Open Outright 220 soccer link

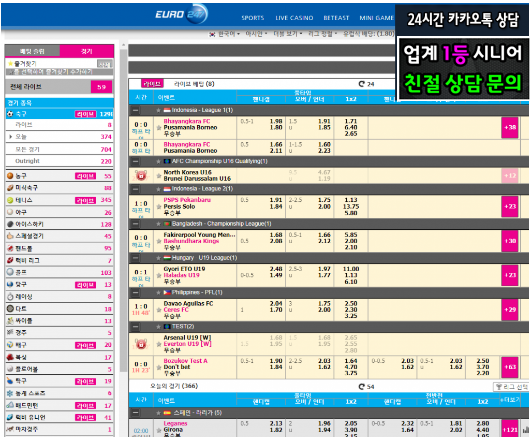59,161
